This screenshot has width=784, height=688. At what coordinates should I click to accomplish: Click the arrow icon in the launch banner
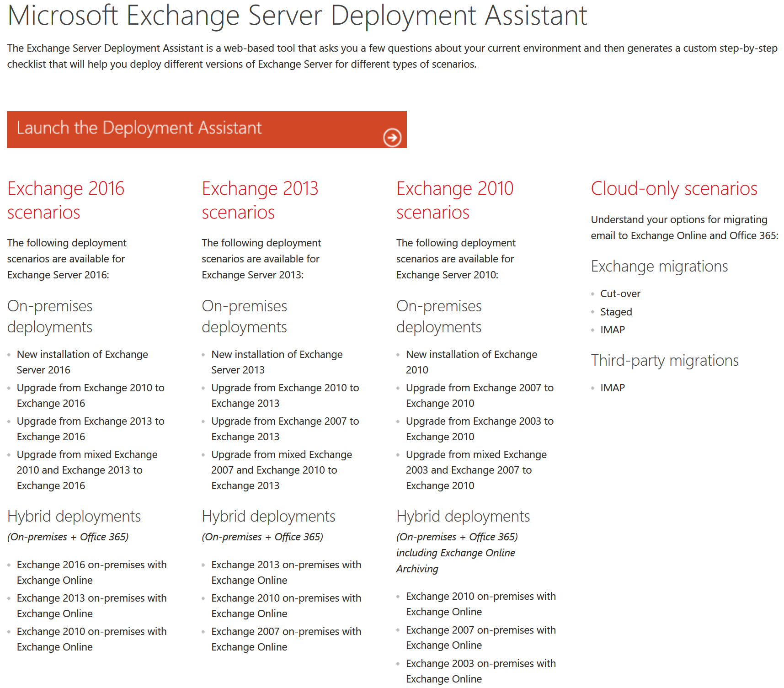pos(392,137)
